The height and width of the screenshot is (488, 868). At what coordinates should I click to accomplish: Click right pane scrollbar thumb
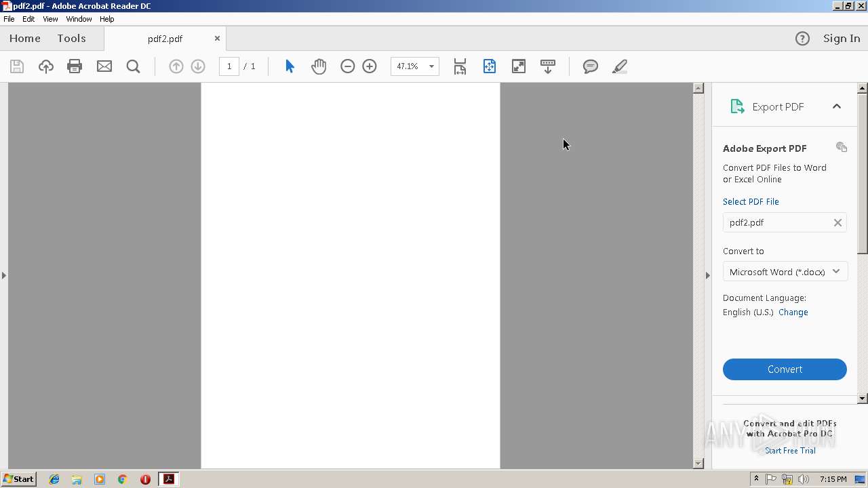coord(863,174)
